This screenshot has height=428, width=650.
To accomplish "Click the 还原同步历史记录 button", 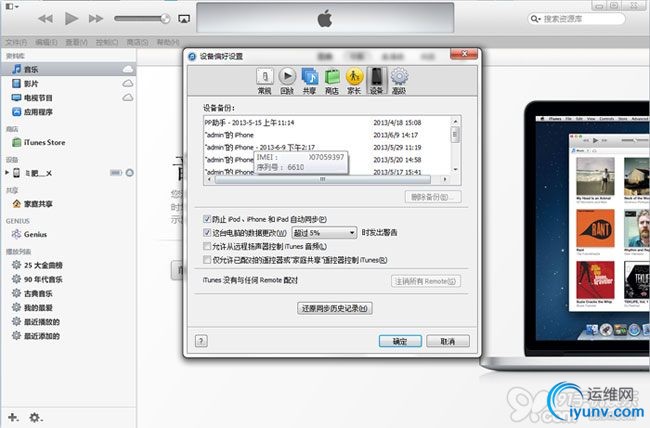I will [x=335, y=308].
